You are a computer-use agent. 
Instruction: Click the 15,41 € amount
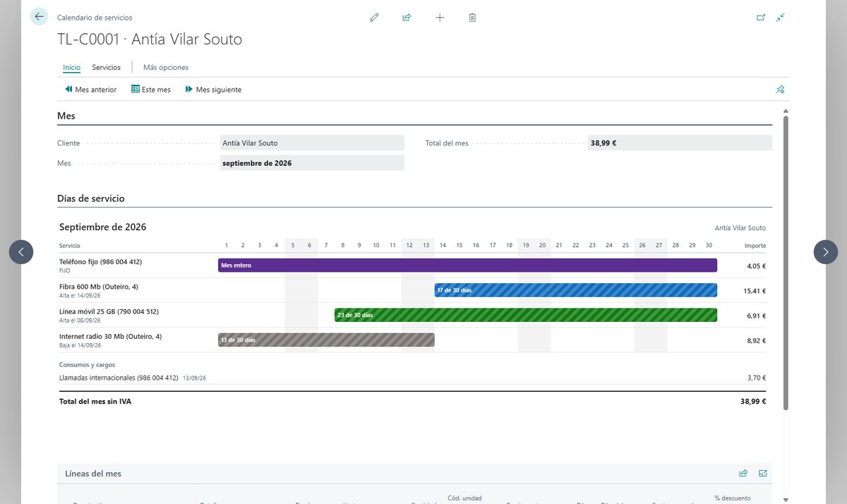755,291
